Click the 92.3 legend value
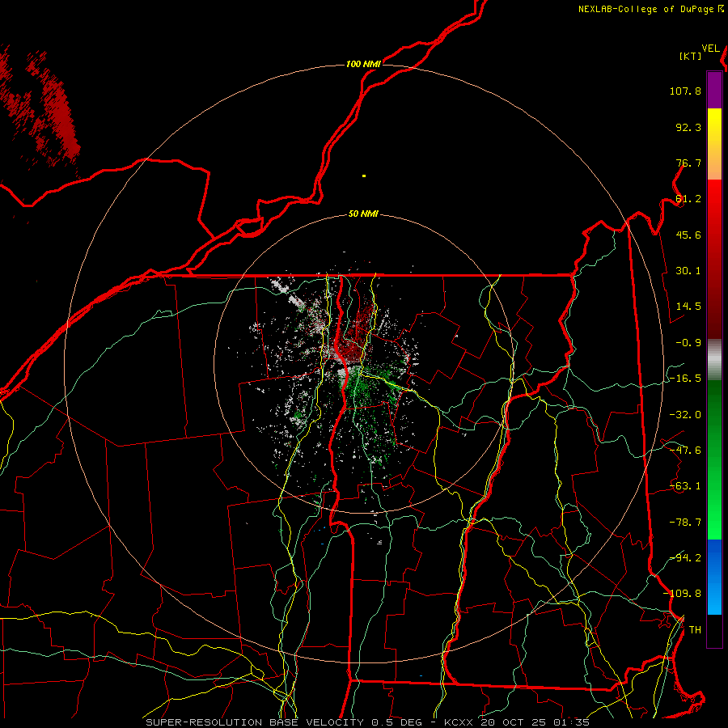 point(688,127)
